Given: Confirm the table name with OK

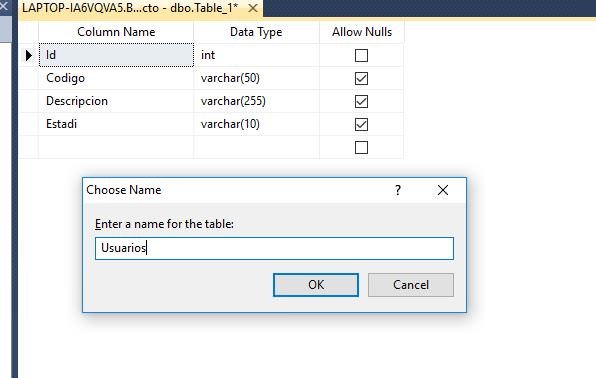Looking at the screenshot, I should [x=315, y=285].
